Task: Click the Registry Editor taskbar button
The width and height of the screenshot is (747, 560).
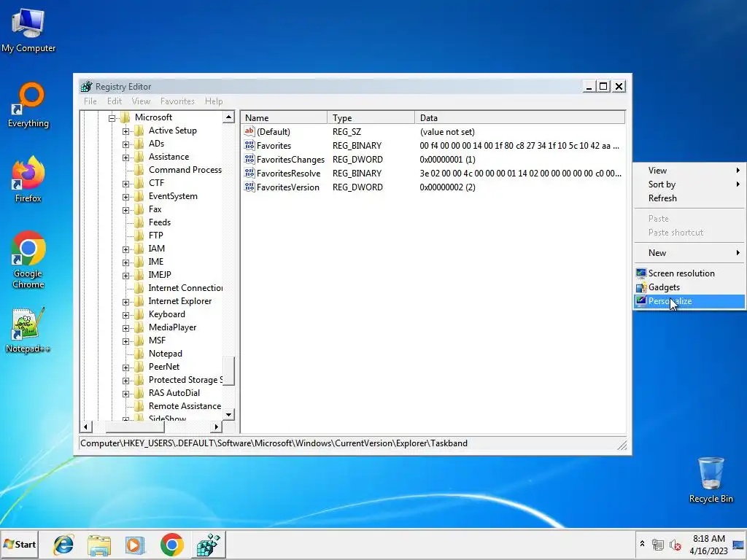Action: coord(208,544)
